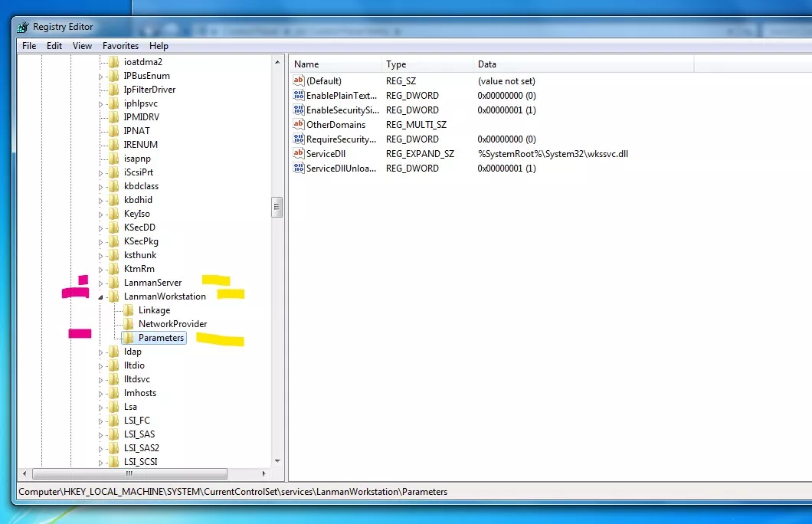Screen dimensions: 812x524
Task: Expand the kbdclass key
Action: pos(100,187)
